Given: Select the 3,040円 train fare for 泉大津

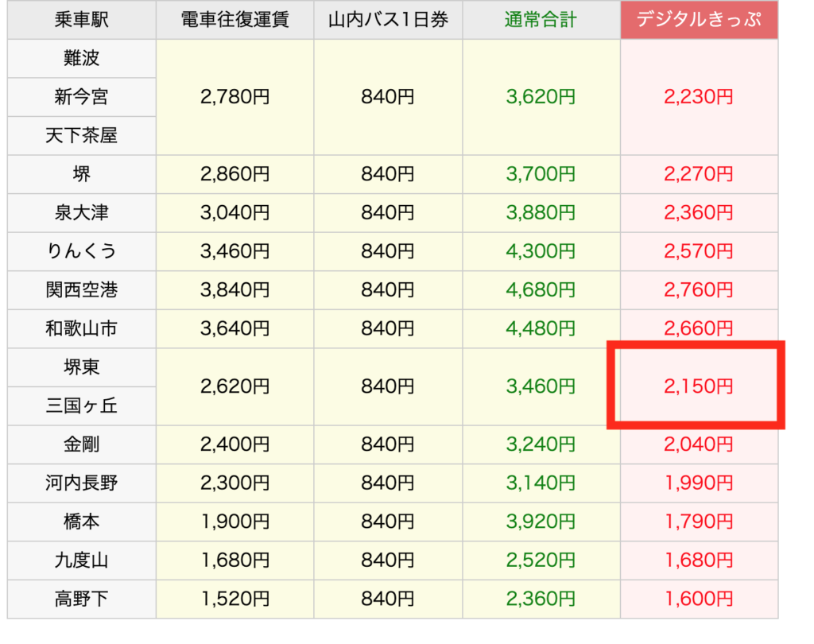Looking at the screenshot, I should 235,213.
